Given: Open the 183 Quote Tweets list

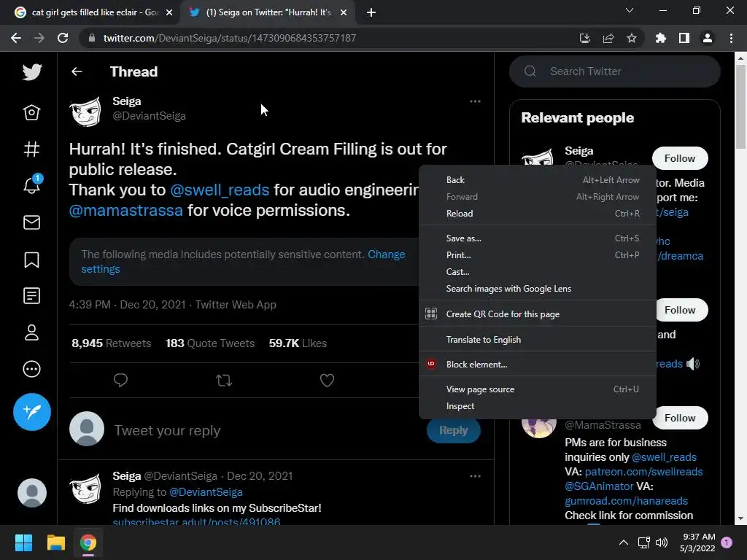Looking at the screenshot, I should pos(210,343).
